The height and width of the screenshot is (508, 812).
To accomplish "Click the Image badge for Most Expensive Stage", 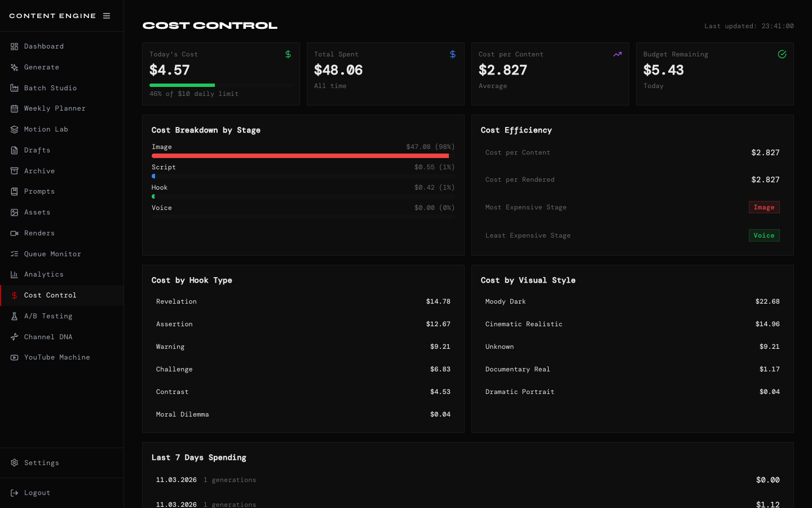I will 764,207.
